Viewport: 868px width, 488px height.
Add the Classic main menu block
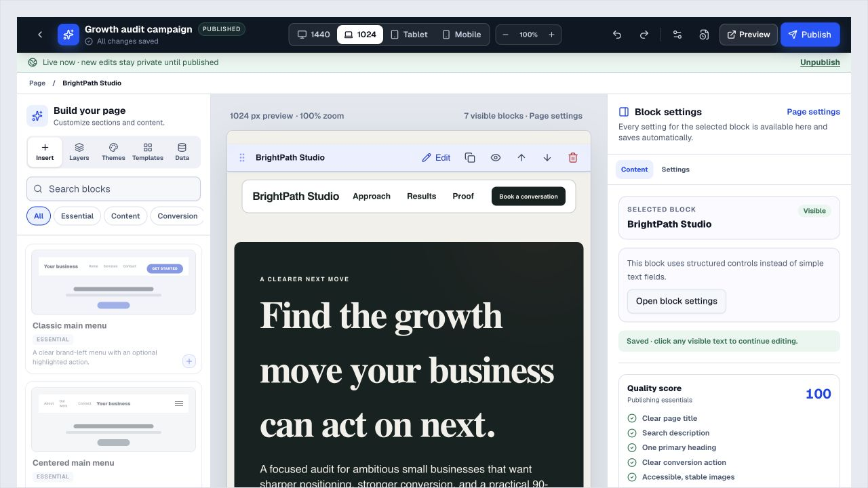[189, 361]
